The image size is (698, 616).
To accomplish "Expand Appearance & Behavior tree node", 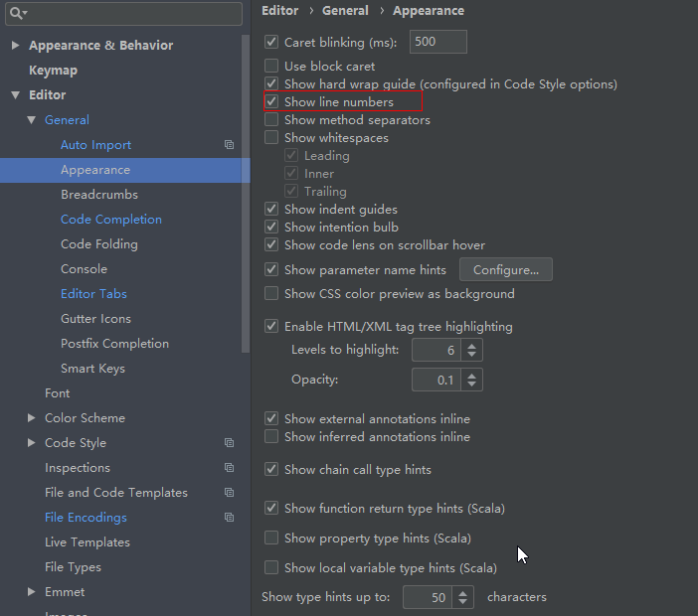I will click(x=15, y=46).
